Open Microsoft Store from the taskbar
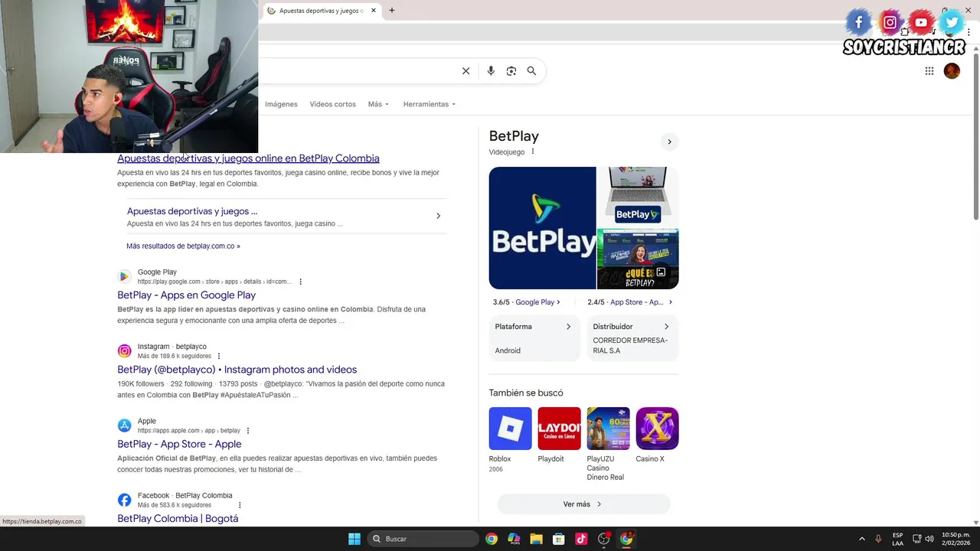This screenshot has height=551, width=980. (559, 539)
